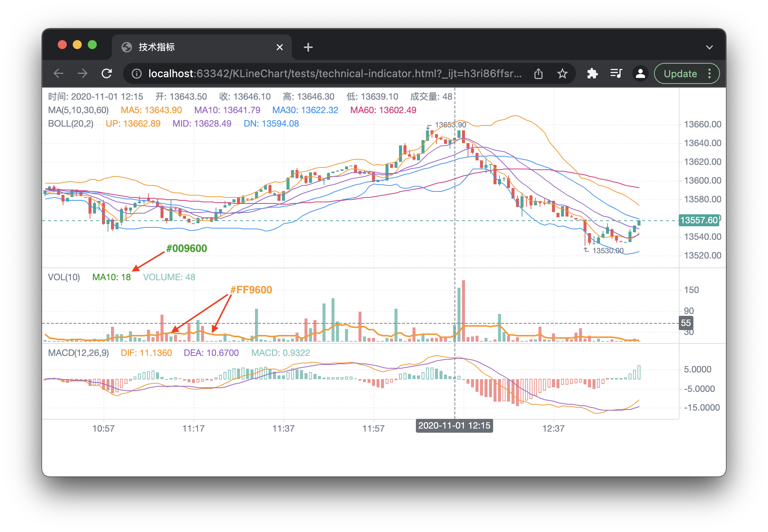768x532 pixels.
Task: Click the down-arrow marker near 13653.90
Action: click(429, 127)
